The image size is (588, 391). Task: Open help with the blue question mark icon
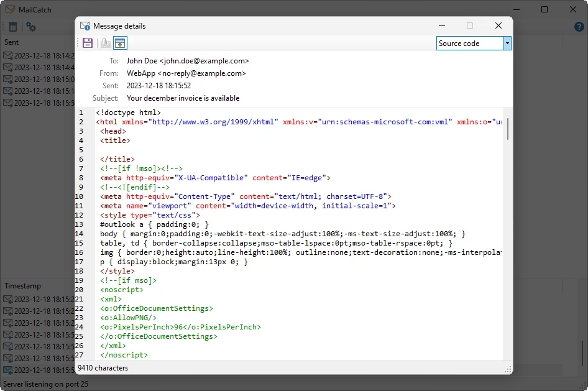(x=579, y=27)
